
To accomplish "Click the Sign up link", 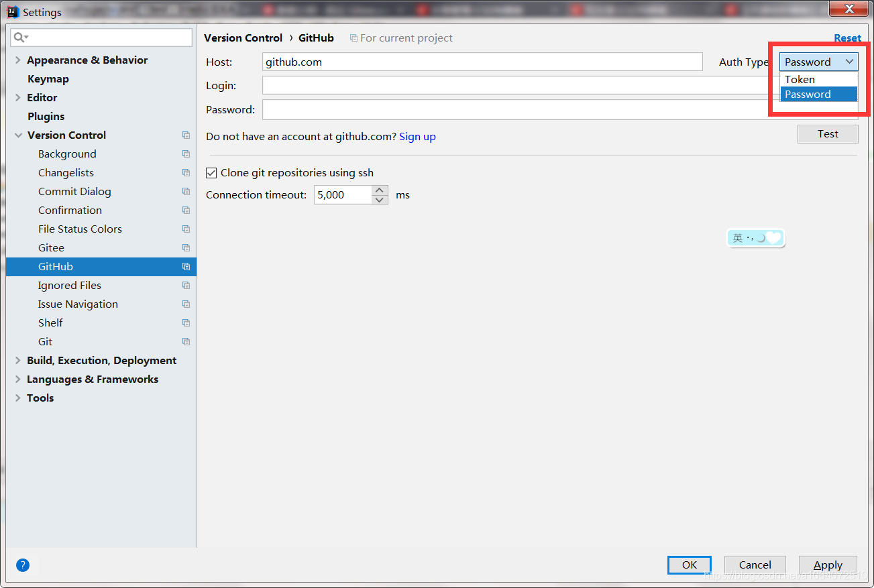I will (x=417, y=137).
